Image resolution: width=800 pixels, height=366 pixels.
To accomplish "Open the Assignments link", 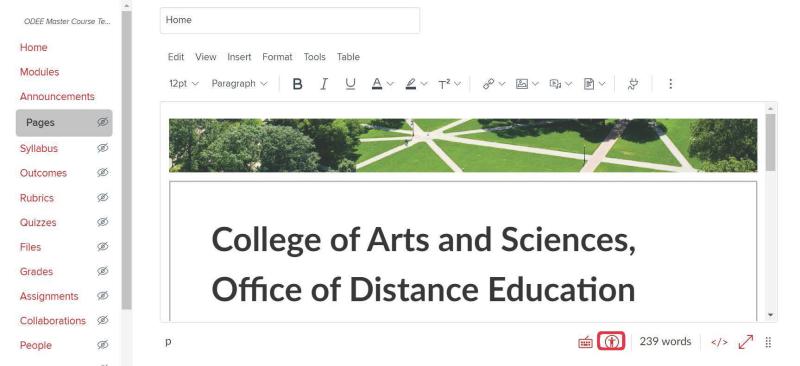I will [x=49, y=296].
